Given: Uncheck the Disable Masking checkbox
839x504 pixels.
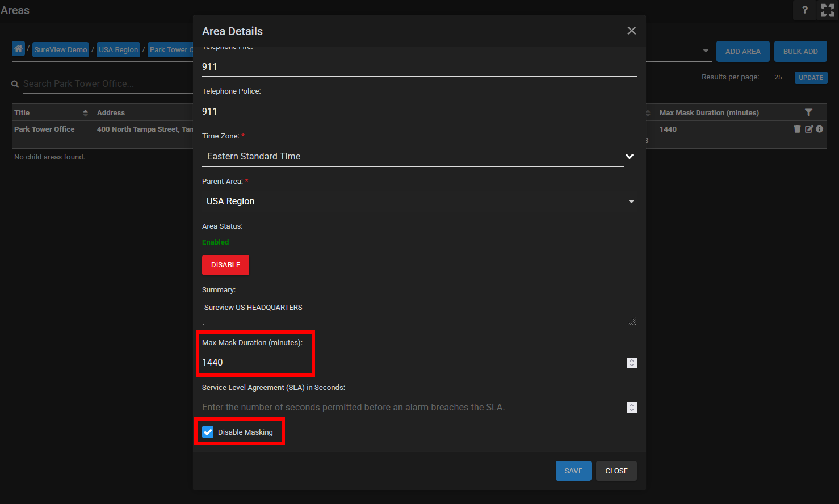Looking at the screenshot, I should pos(208,432).
